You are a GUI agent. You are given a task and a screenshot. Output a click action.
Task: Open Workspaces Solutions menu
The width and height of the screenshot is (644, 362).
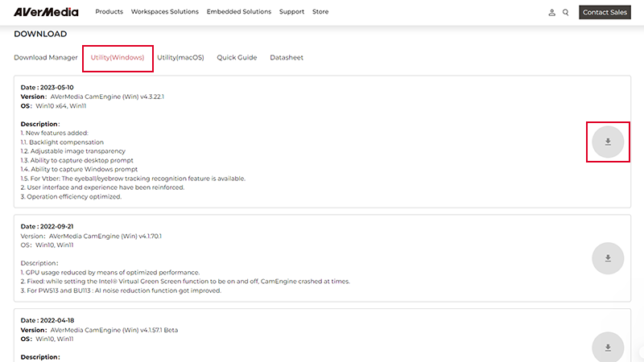click(165, 12)
